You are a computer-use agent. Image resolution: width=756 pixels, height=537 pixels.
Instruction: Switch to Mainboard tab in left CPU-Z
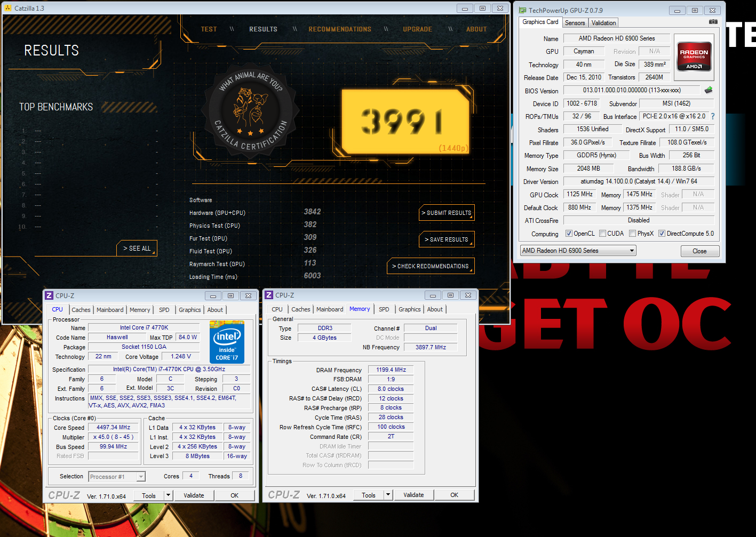coord(110,310)
